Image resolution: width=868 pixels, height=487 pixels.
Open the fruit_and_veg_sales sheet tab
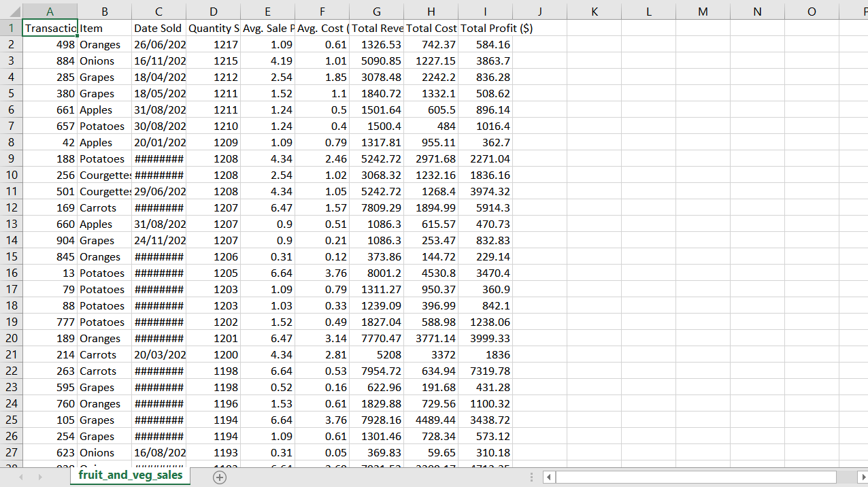coord(130,475)
